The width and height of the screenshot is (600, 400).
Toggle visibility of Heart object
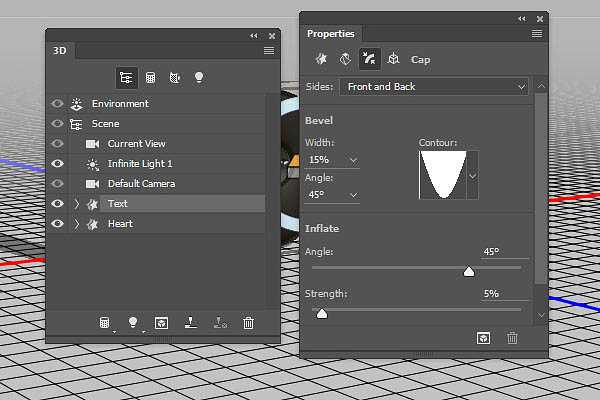coord(57,224)
